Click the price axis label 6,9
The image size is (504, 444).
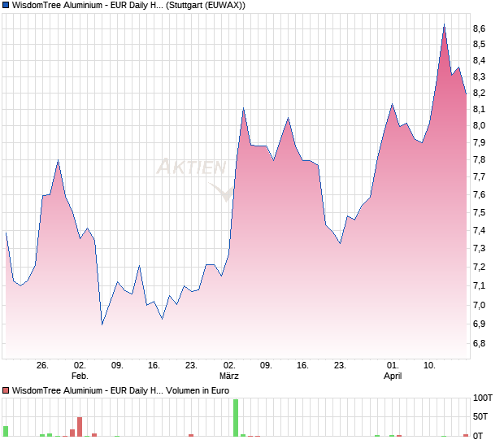pos(479,324)
